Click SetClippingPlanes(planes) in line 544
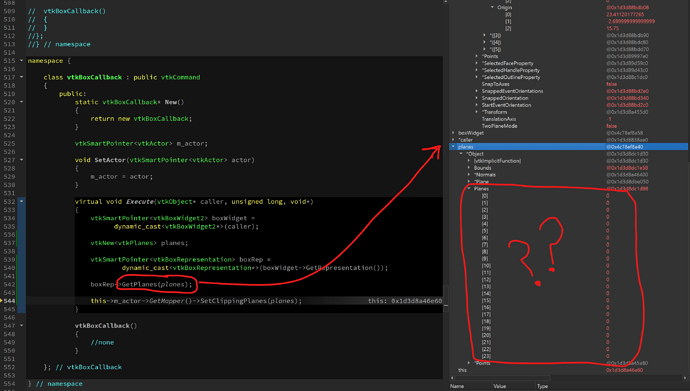 [251, 301]
